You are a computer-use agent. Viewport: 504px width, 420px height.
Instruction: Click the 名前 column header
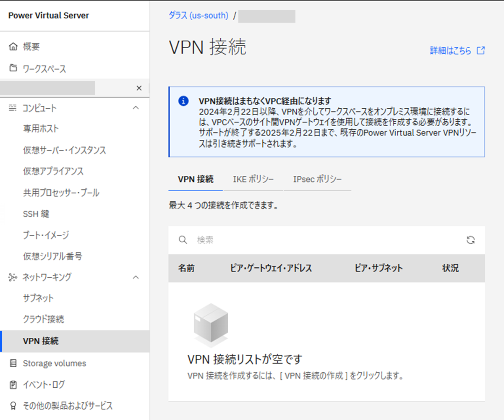[186, 268]
